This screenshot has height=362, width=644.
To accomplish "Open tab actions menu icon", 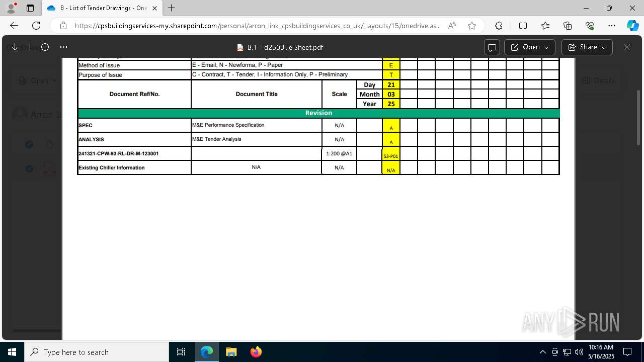I will 30,8.
